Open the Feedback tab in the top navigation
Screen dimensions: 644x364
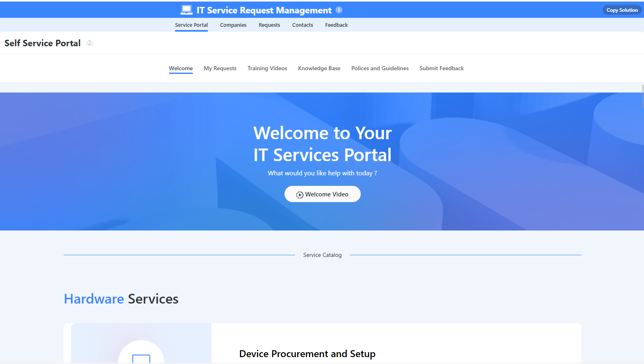pyautogui.click(x=336, y=25)
